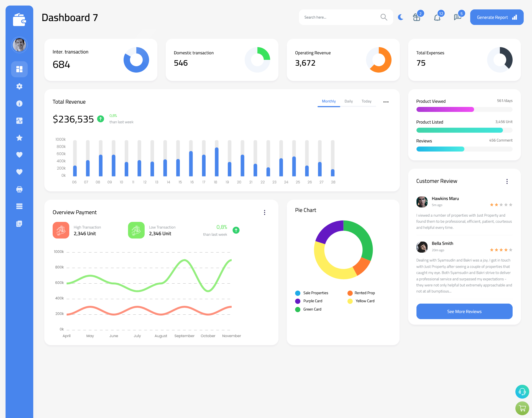Select the analytics/chart icon
The width and height of the screenshot is (532, 418).
click(x=19, y=120)
